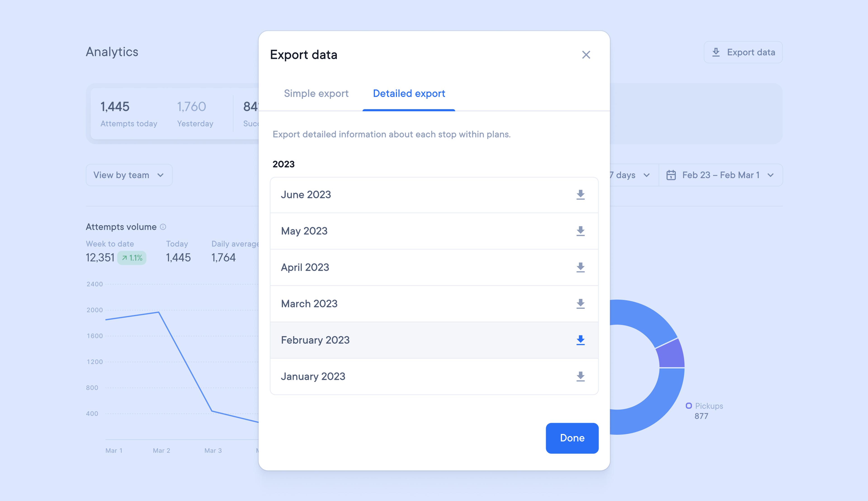Click the 12,351 Week to date value

pos(100,258)
